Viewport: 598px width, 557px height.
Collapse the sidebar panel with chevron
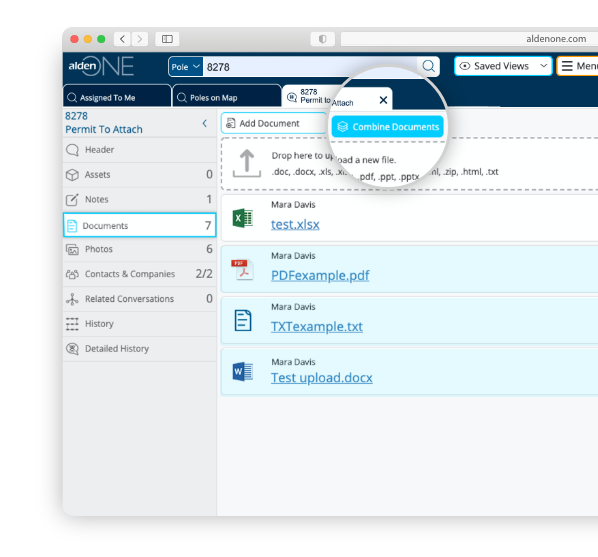(205, 123)
